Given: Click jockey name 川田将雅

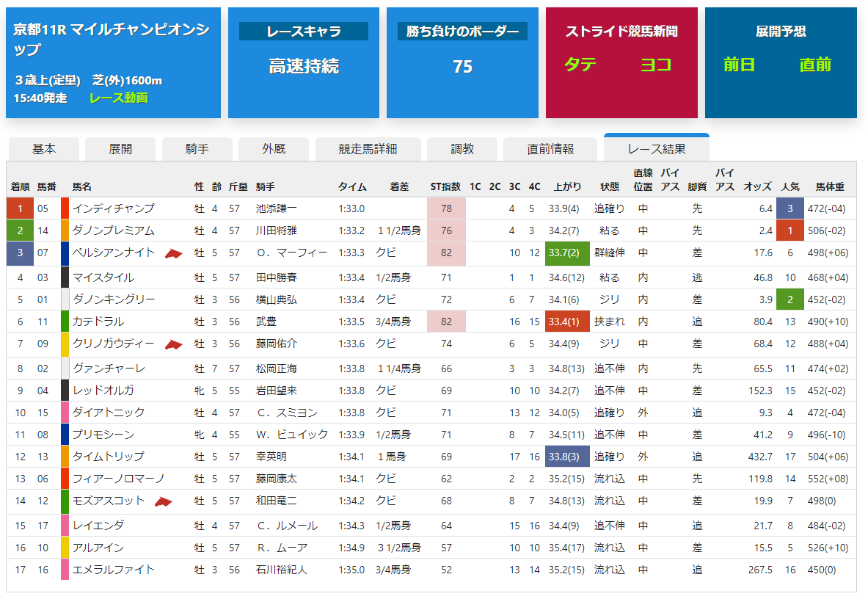Looking at the screenshot, I should point(276,230).
